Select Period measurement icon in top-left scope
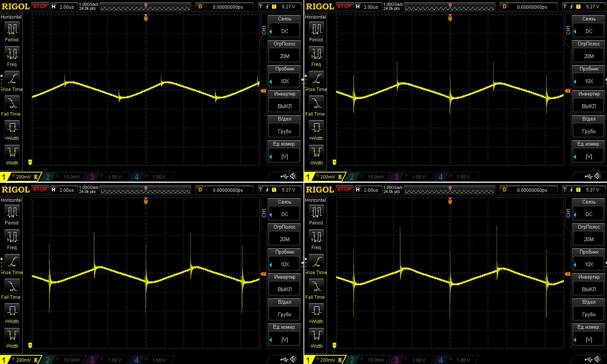Screen dimensions: 607x364 (x=12, y=30)
